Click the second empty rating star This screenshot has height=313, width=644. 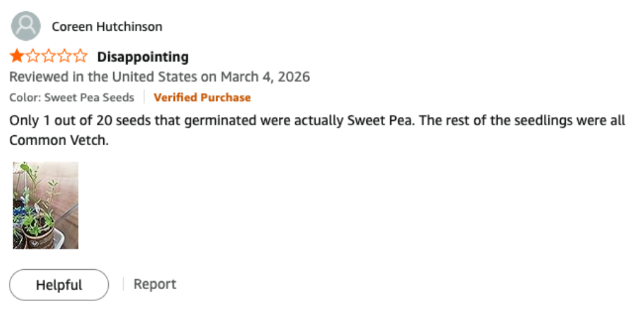(33, 57)
